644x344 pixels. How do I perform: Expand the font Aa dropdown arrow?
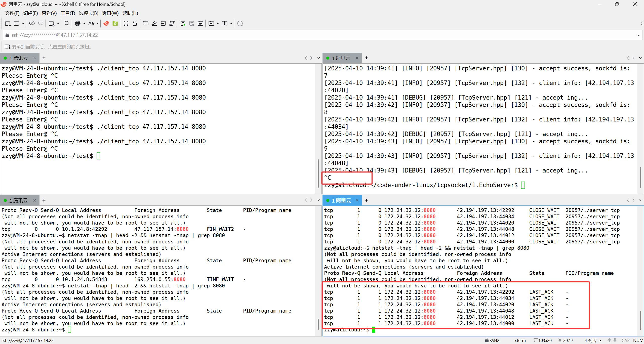(x=98, y=23)
